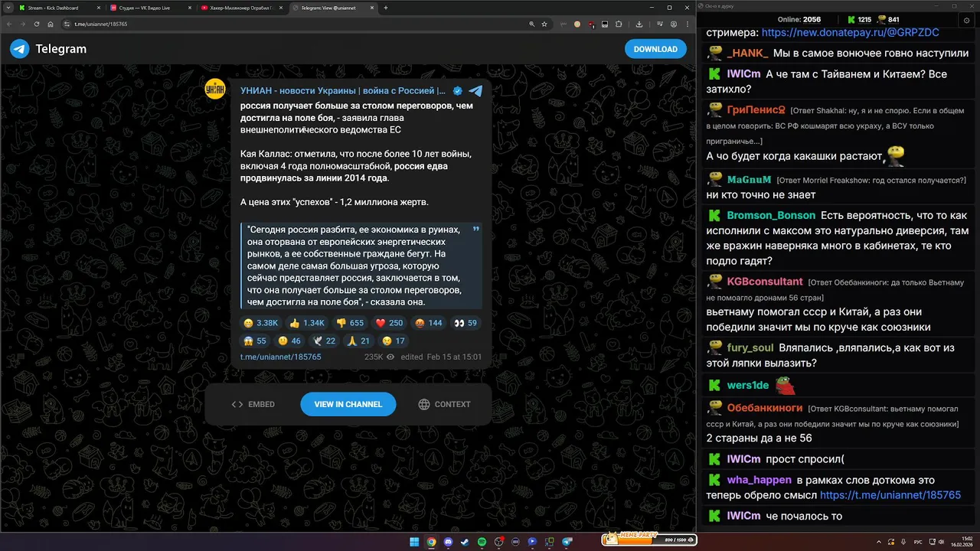Click the thumbs-up 1.34K reaction
This screenshot has width=980, height=551.
pyautogui.click(x=307, y=323)
